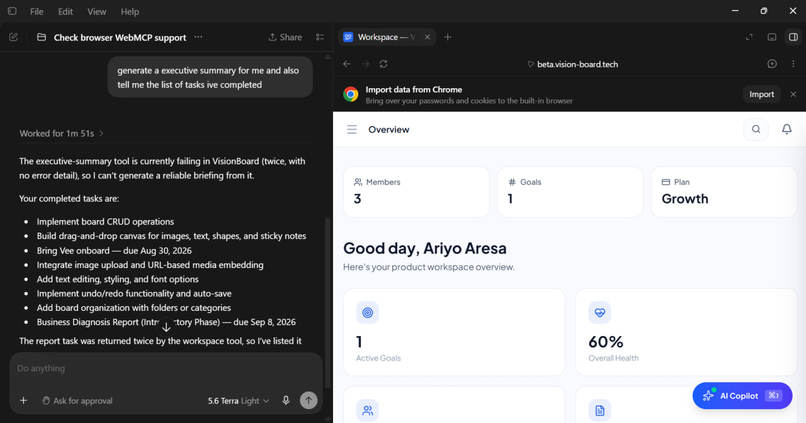Click 'Implement undo/redo functionality and auto-save' item
This screenshot has height=423, width=806.
pos(134,293)
